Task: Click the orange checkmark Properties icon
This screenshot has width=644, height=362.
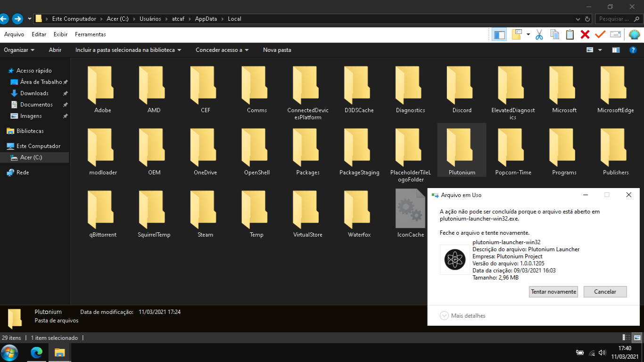Action: pyautogui.click(x=600, y=34)
